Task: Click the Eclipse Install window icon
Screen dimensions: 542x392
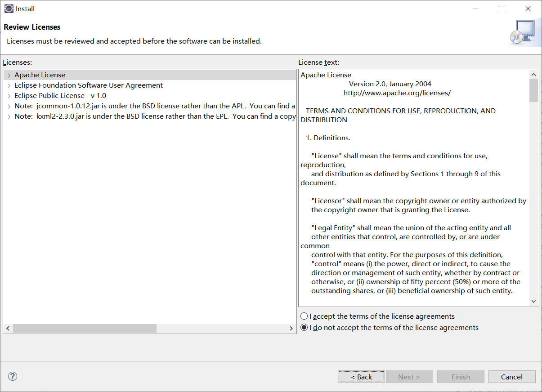Action: [9, 9]
